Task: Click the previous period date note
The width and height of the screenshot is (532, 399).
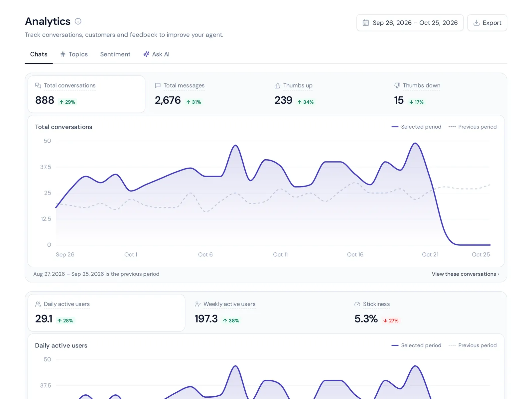Action: tap(96, 274)
